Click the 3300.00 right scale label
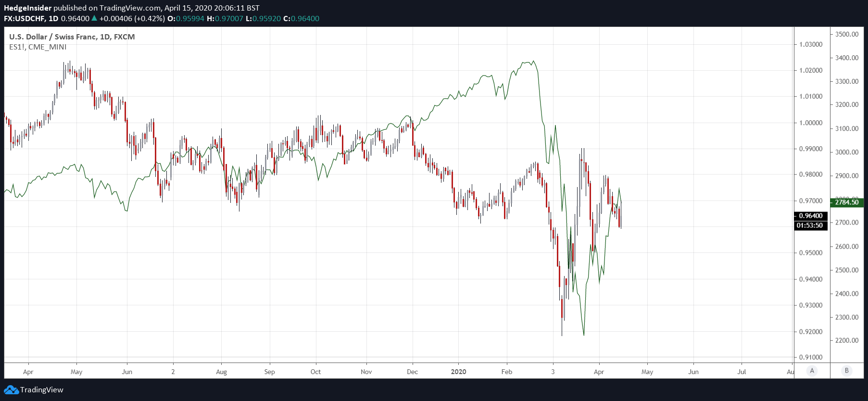The height and width of the screenshot is (401, 868). (x=847, y=81)
